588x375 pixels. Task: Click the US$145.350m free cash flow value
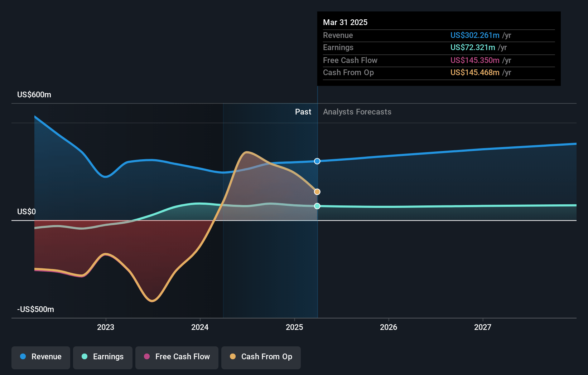(475, 60)
